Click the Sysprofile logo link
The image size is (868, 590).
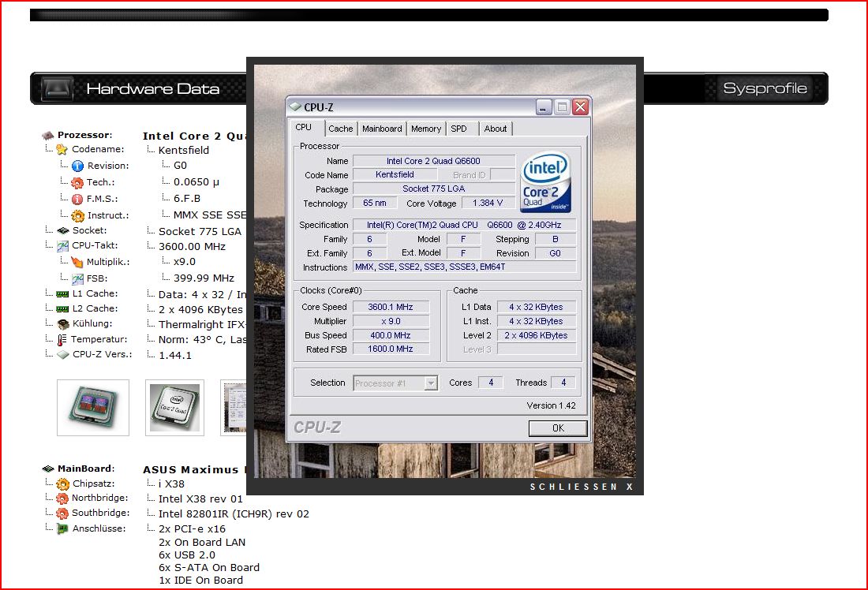765,88
